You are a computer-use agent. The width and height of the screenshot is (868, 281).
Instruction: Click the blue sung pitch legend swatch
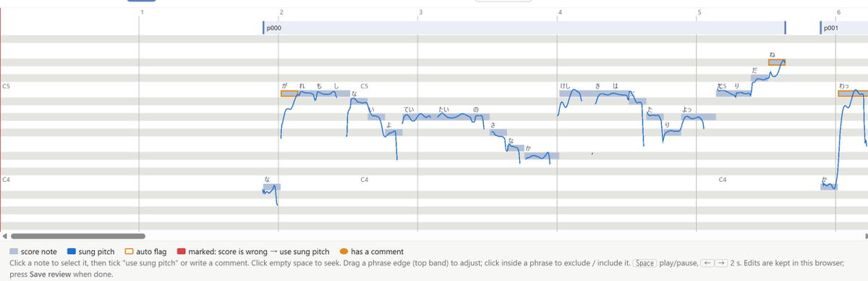[72, 252]
